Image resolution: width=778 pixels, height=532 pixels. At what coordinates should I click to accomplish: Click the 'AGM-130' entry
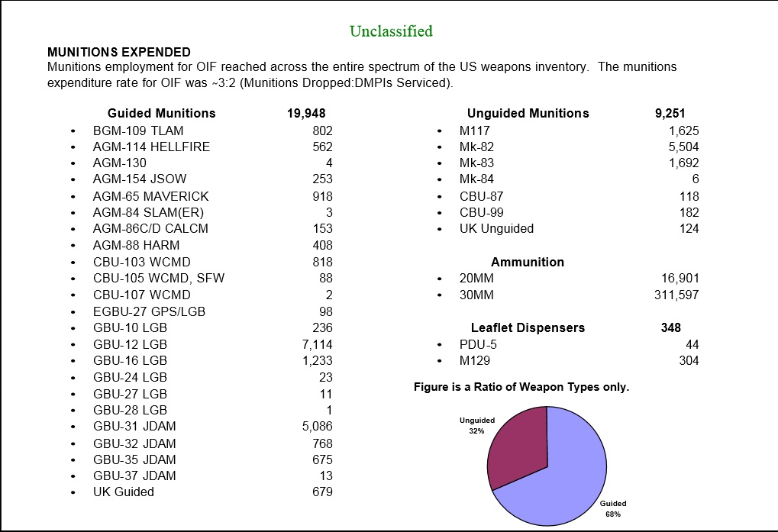[120, 163]
